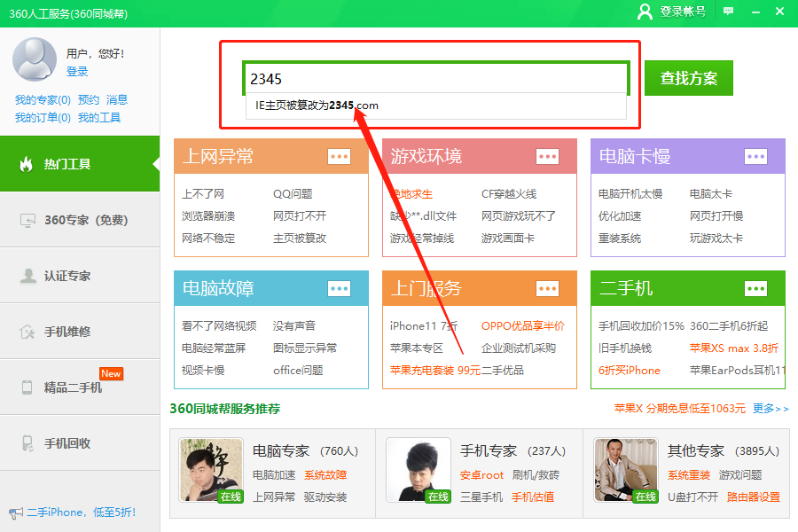
Task: Open the 认证专家 sidebar tab
Action: pos(80,276)
